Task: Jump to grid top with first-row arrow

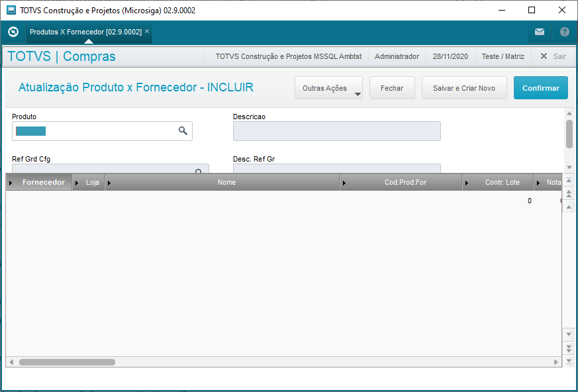Action: [x=567, y=182]
